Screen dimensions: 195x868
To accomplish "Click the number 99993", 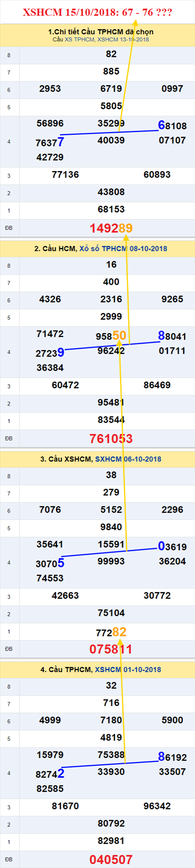I will [111, 562].
